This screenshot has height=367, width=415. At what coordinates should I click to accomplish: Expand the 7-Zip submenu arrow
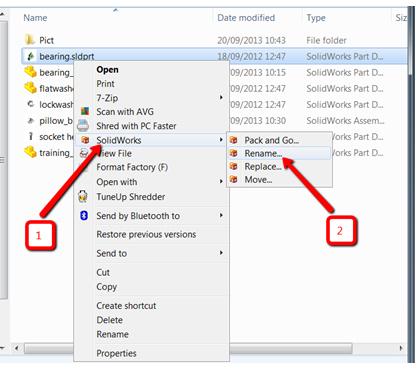(221, 97)
